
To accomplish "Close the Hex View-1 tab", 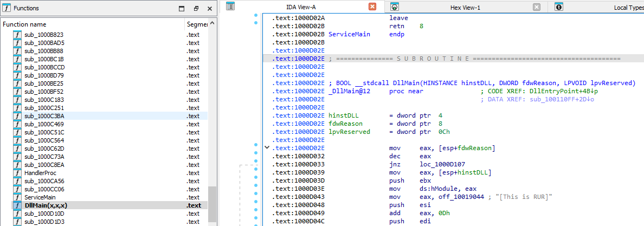I will [536, 7].
